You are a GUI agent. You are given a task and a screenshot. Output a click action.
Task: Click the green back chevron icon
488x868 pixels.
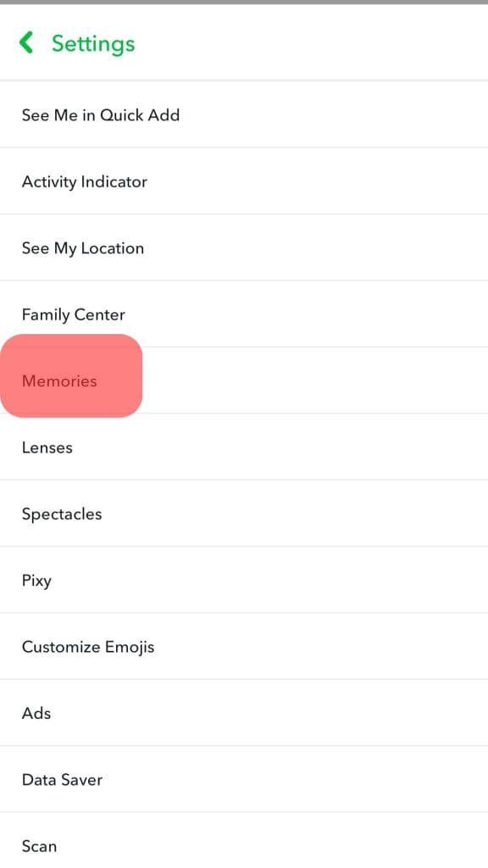(25, 43)
